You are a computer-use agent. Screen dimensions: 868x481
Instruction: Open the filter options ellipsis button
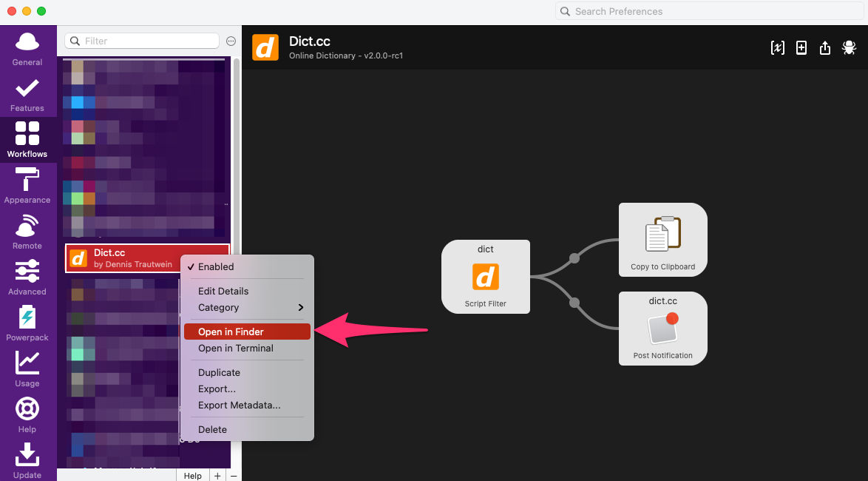pos(231,41)
